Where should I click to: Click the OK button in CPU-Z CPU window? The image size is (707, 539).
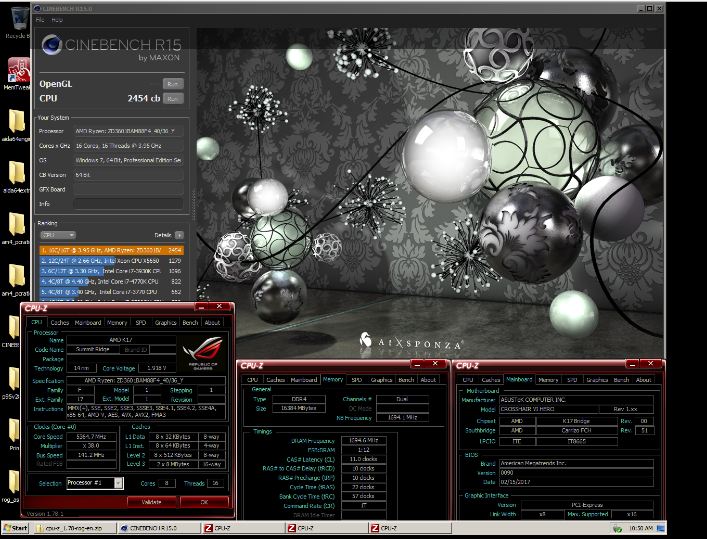point(204,502)
